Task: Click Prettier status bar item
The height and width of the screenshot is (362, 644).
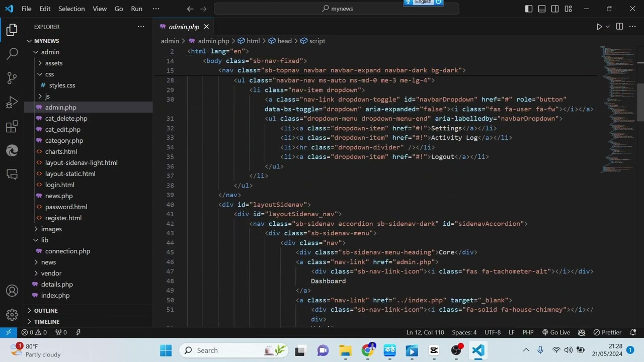Action: point(607,332)
